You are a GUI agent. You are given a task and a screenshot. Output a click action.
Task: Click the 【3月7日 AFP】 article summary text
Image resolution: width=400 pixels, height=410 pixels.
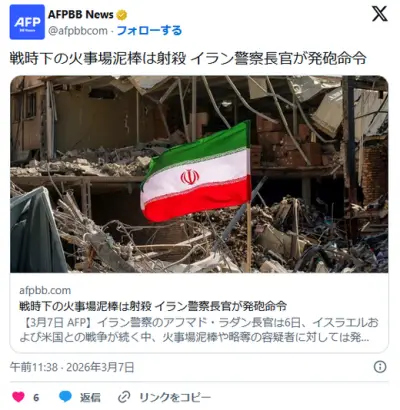click(199, 330)
